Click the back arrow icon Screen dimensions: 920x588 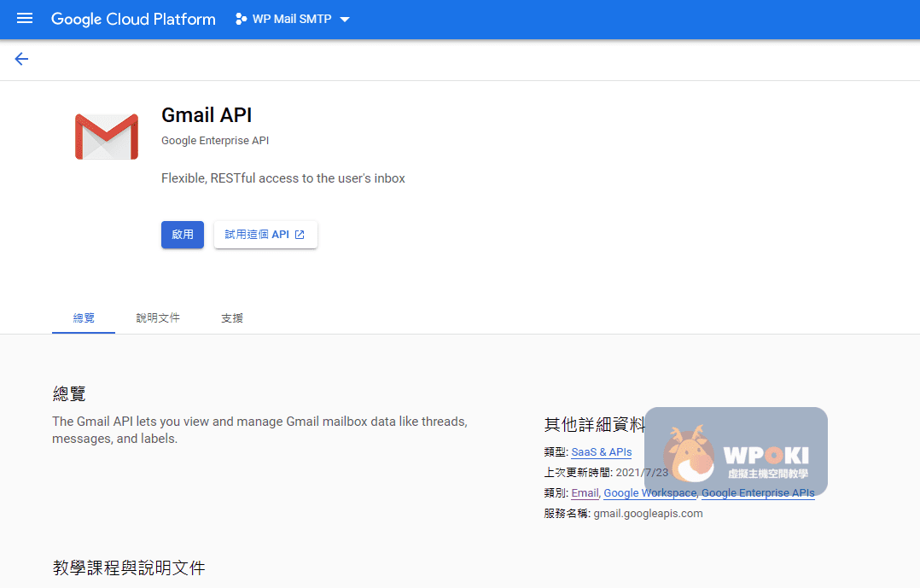point(21,59)
